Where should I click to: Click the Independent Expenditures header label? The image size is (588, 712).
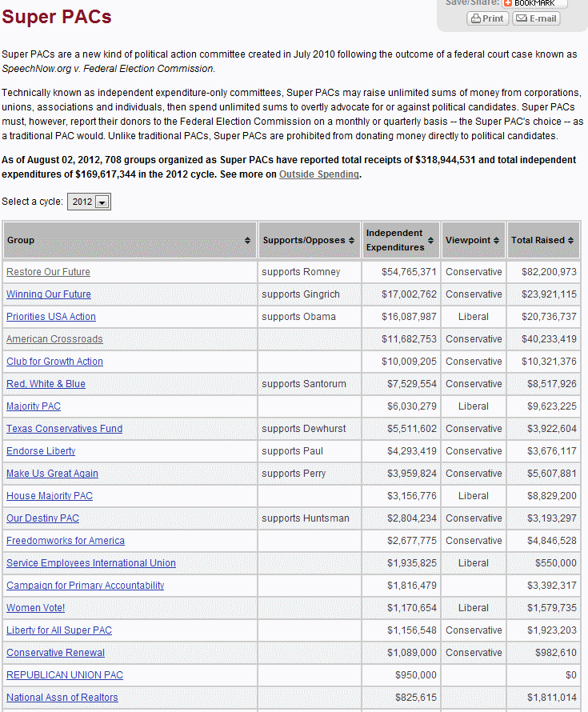click(395, 240)
